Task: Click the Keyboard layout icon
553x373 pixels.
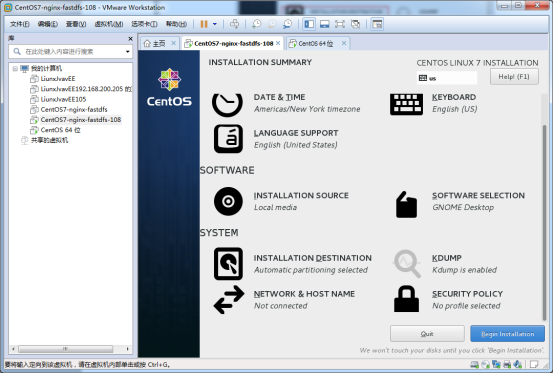Action: click(406, 104)
